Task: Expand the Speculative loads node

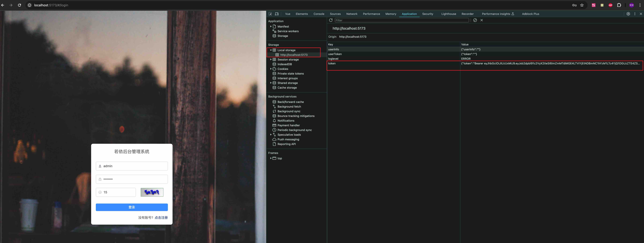Action: (271, 135)
